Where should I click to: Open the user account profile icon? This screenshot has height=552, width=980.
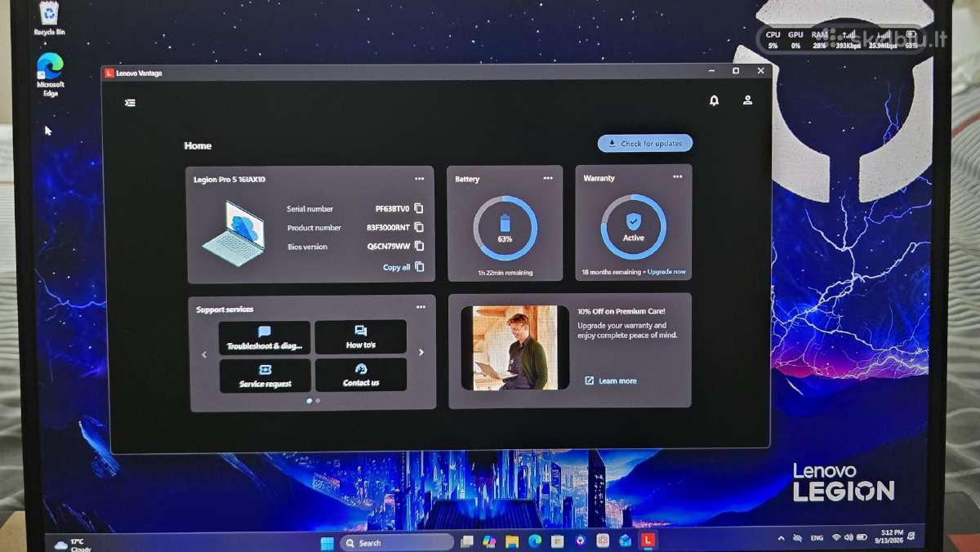click(x=747, y=100)
